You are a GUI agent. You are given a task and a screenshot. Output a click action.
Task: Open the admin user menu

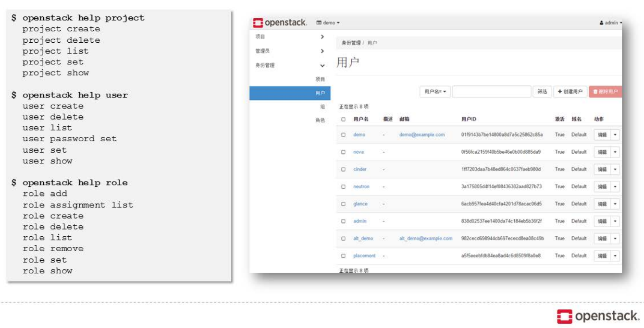610,23
